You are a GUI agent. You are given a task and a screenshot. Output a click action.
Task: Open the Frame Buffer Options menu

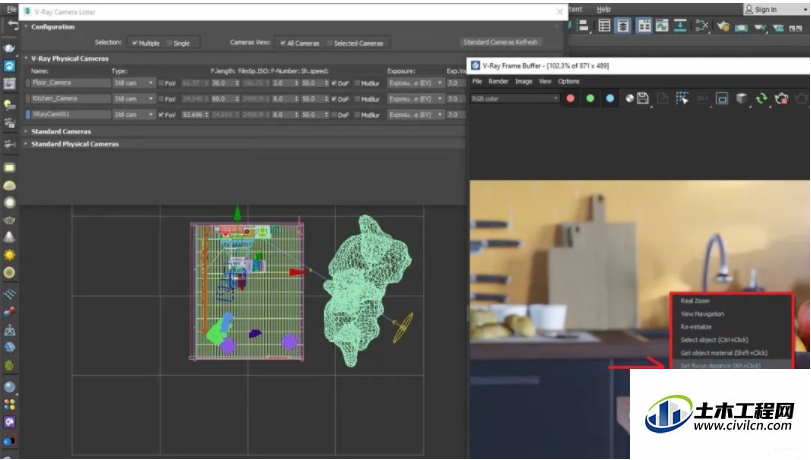568,81
